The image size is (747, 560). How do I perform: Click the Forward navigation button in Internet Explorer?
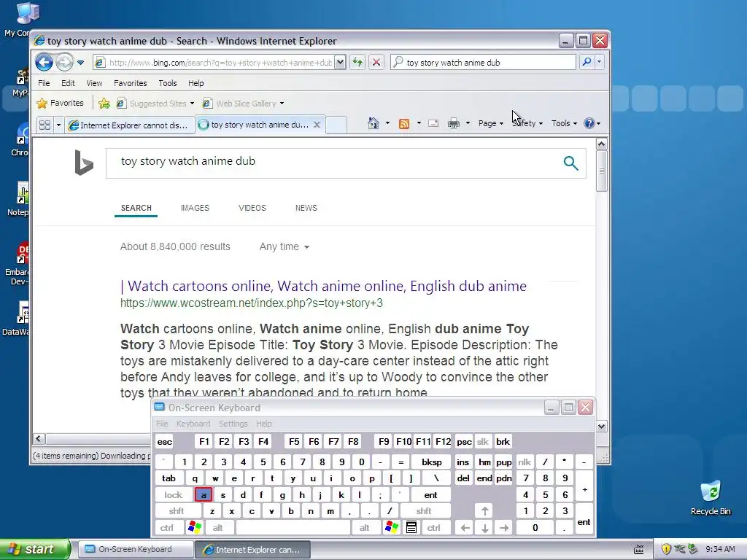64,63
